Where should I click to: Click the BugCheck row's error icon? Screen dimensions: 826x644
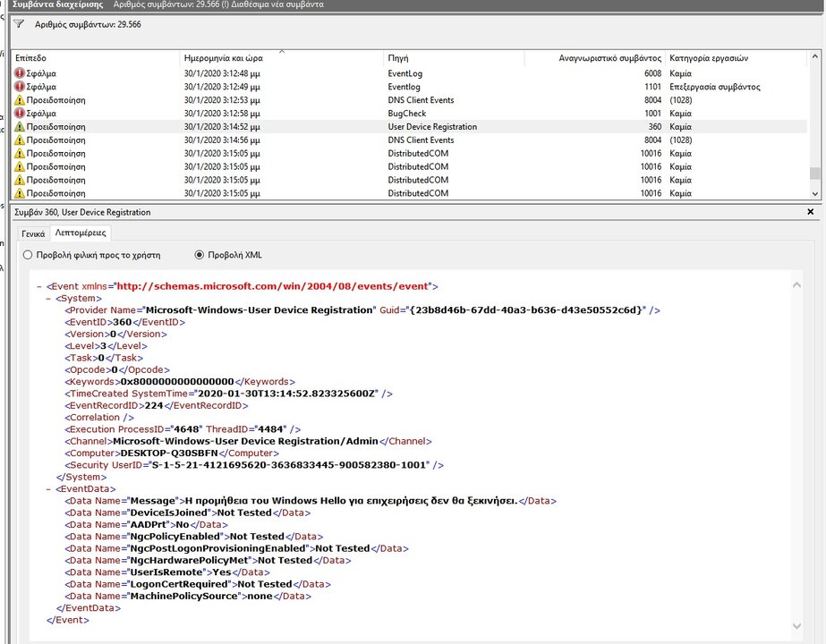[x=19, y=114]
